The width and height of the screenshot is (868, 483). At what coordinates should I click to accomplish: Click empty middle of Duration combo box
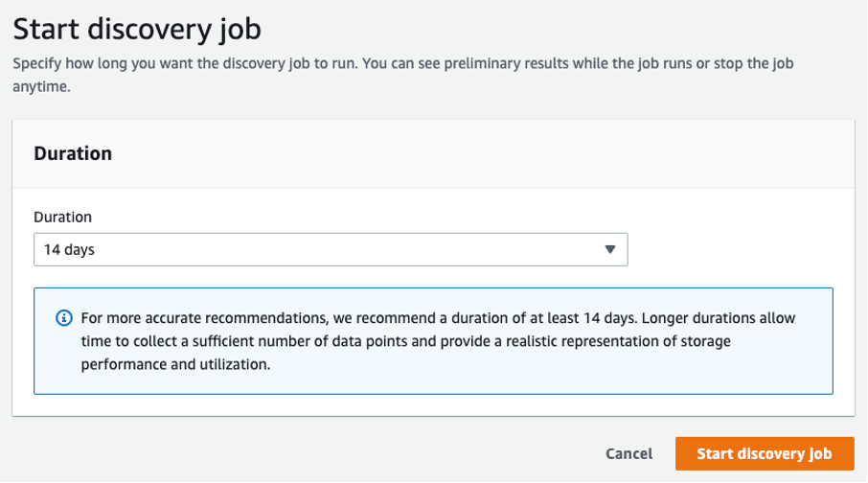click(x=331, y=250)
